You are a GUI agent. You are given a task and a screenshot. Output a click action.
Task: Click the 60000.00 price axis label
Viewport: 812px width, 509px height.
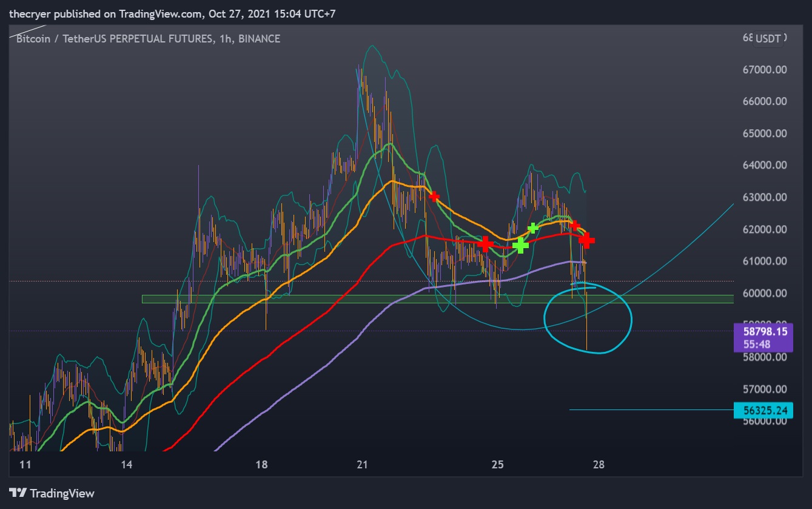click(765, 293)
